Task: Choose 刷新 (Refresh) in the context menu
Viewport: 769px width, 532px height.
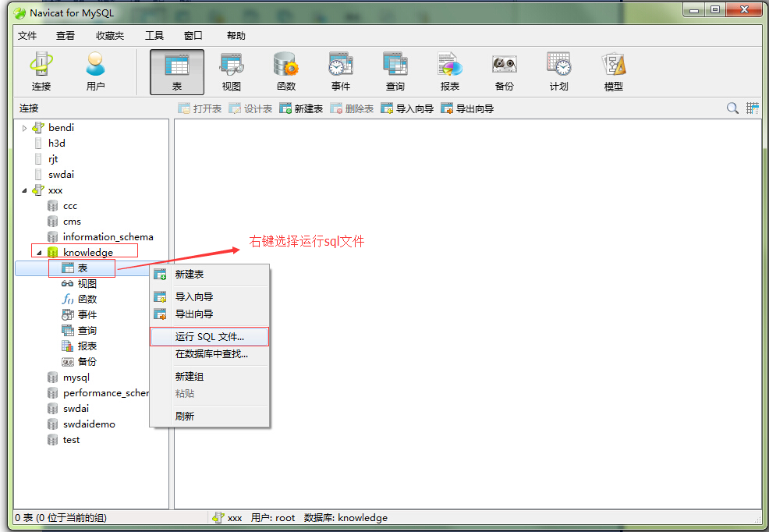Action: point(210,417)
